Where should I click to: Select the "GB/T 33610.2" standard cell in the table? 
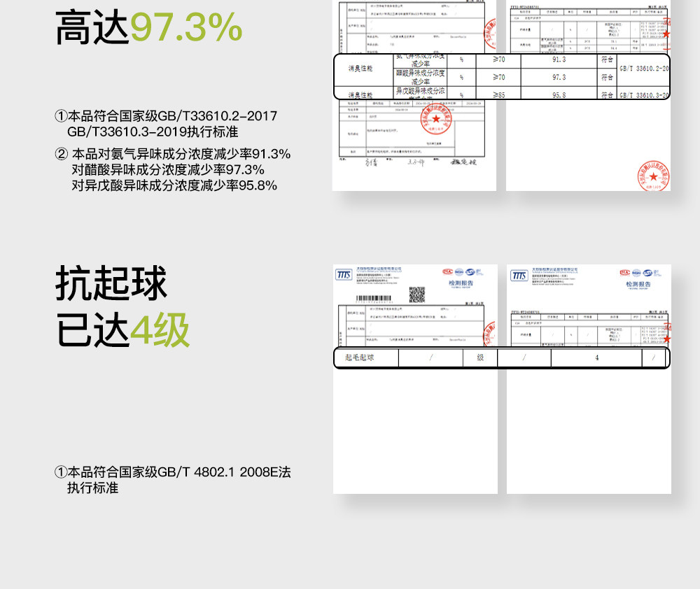click(x=644, y=69)
